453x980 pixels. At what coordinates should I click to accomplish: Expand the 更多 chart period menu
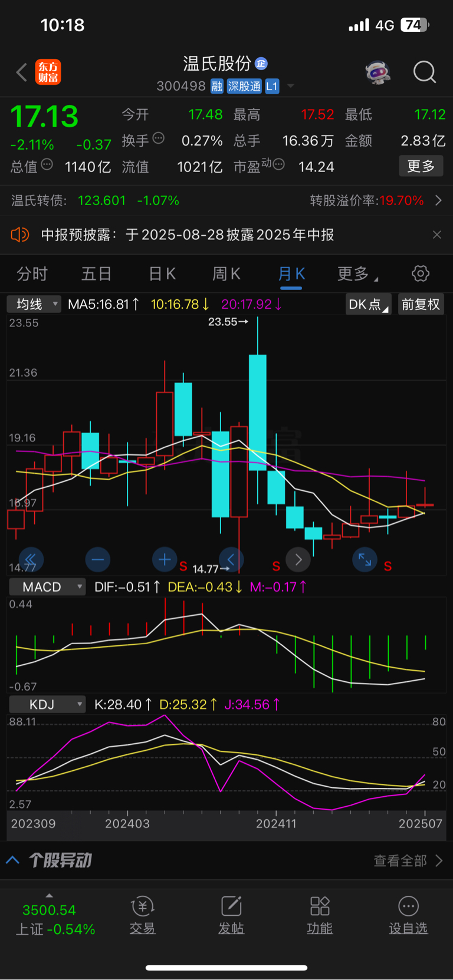point(357,273)
